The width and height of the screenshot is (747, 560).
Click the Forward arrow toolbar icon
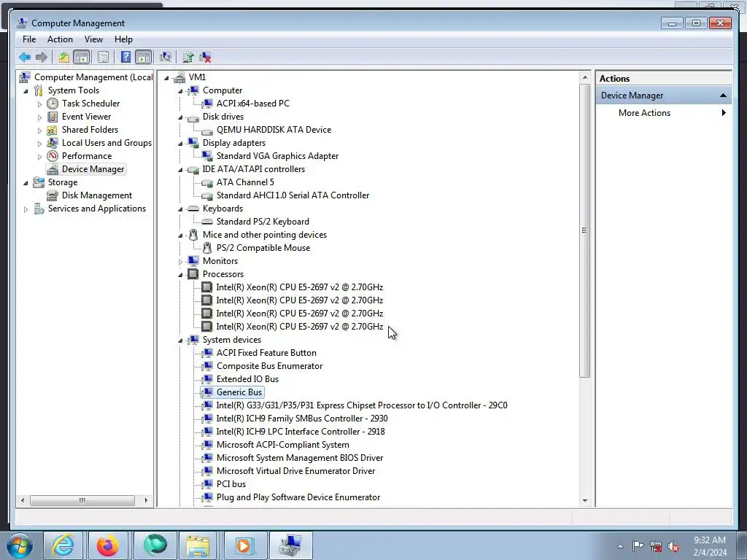click(42, 57)
